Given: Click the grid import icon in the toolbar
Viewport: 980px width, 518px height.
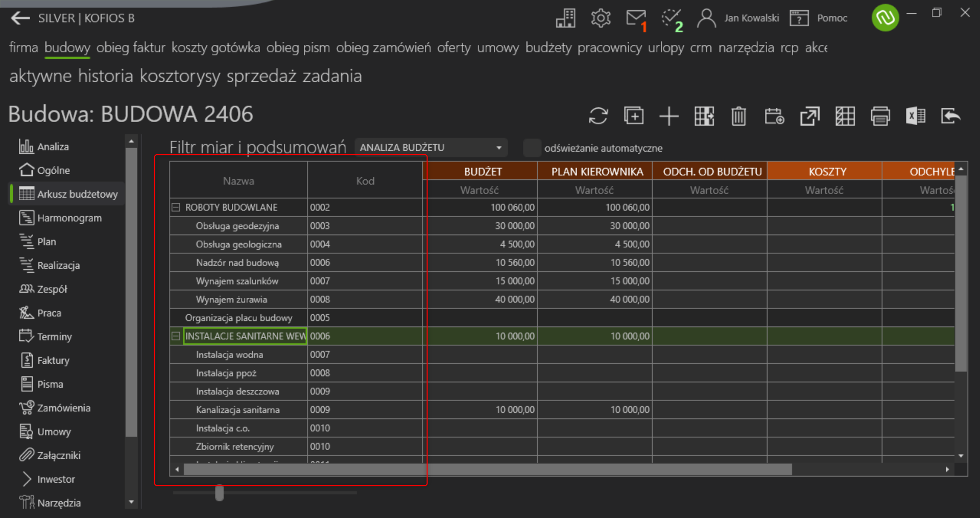Looking at the screenshot, I should click(x=704, y=116).
